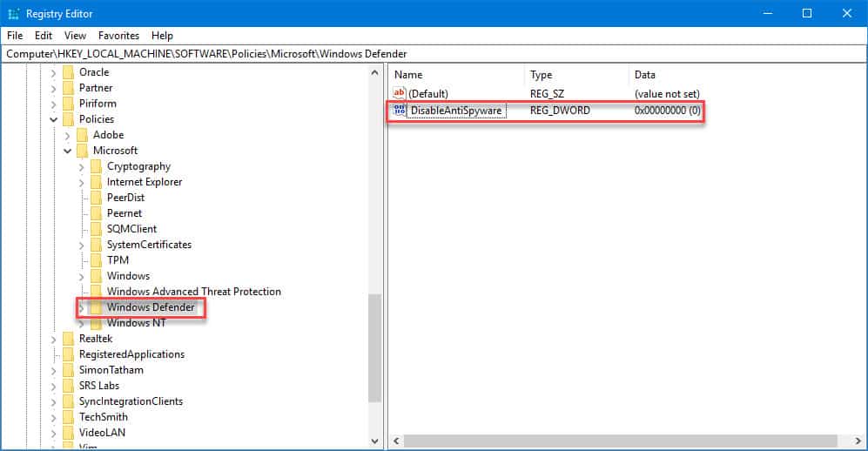Expand the Windows Defender key

[x=81, y=307]
